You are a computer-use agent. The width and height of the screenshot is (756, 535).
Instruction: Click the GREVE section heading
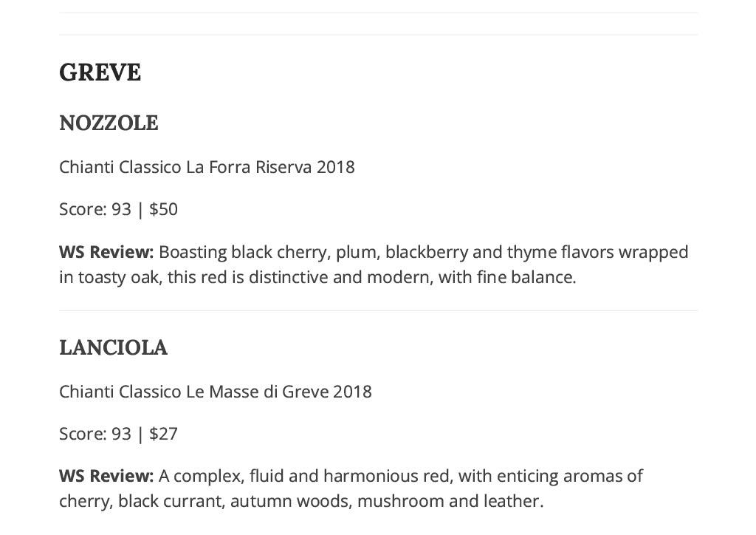tap(100, 72)
